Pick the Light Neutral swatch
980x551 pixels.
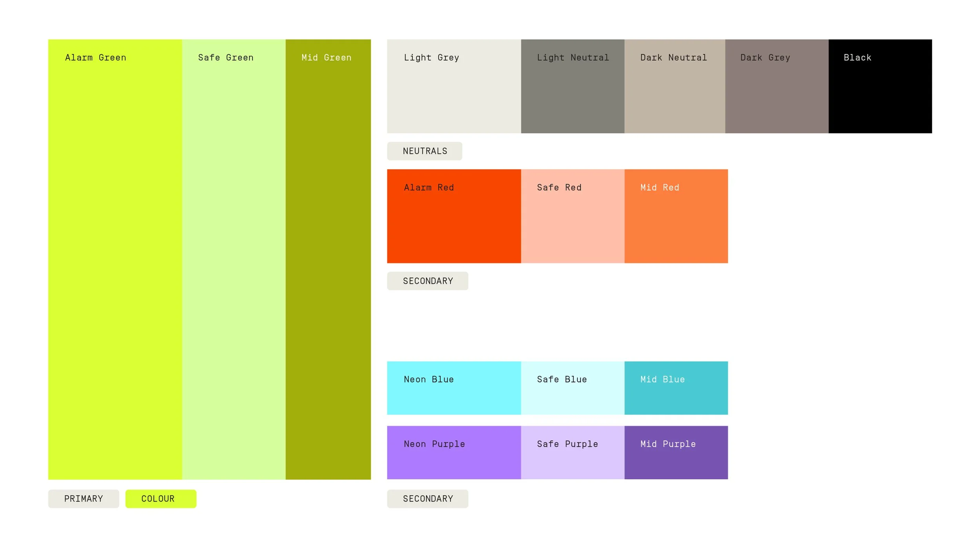coord(573,86)
